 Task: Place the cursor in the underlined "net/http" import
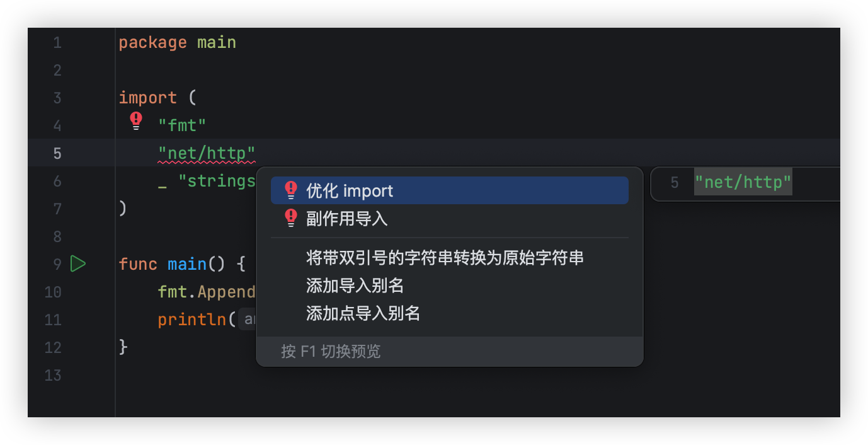point(207,153)
